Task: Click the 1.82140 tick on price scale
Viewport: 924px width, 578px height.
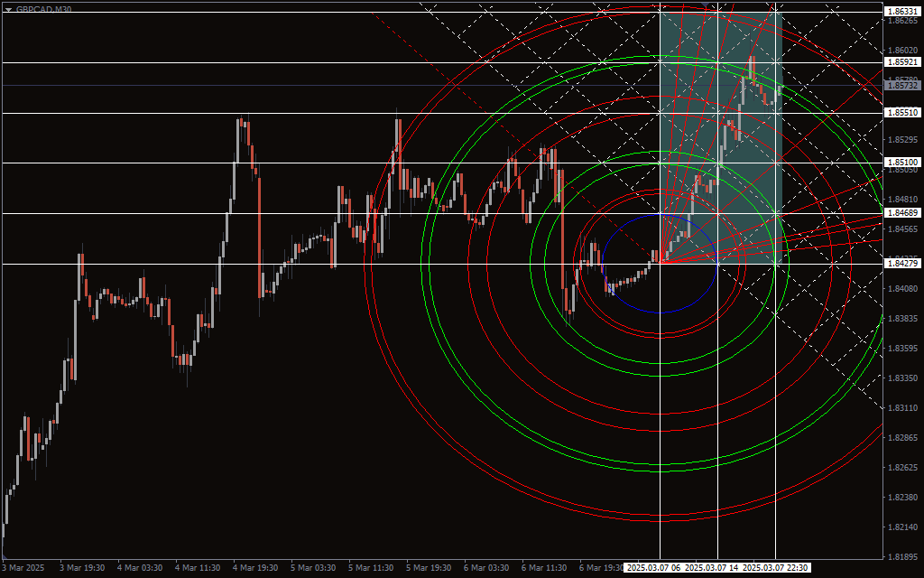Action: pos(902,527)
